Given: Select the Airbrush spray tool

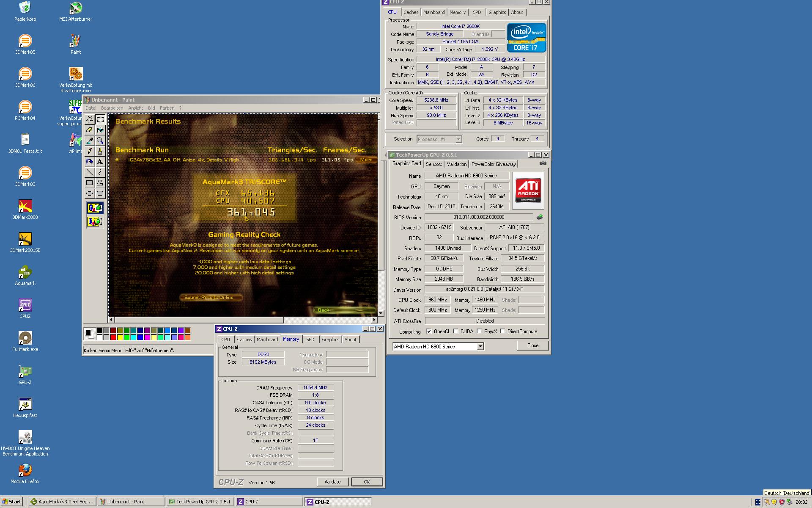Looking at the screenshot, I should [x=90, y=162].
